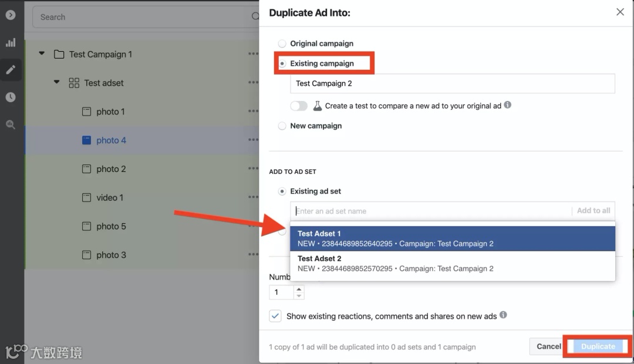
Task: Open more options for photo 1
Action: pos(254,111)
